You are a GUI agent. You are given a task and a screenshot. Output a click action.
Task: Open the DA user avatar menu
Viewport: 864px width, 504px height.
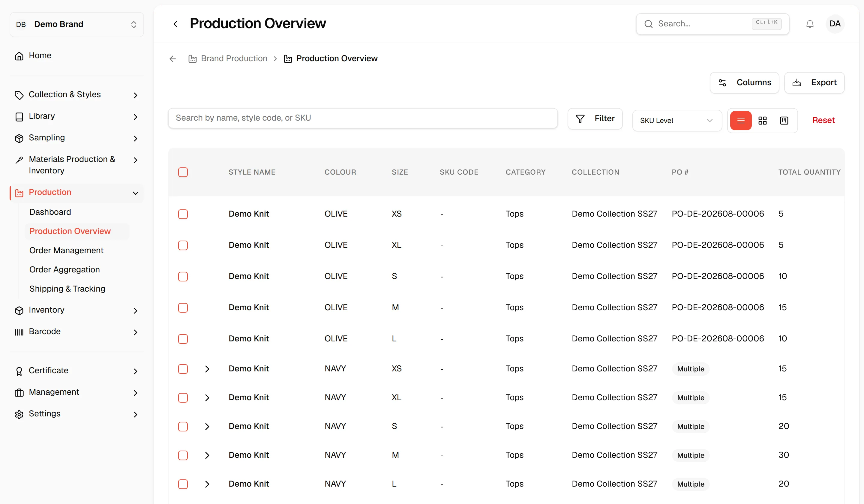(x=835, y=24)
